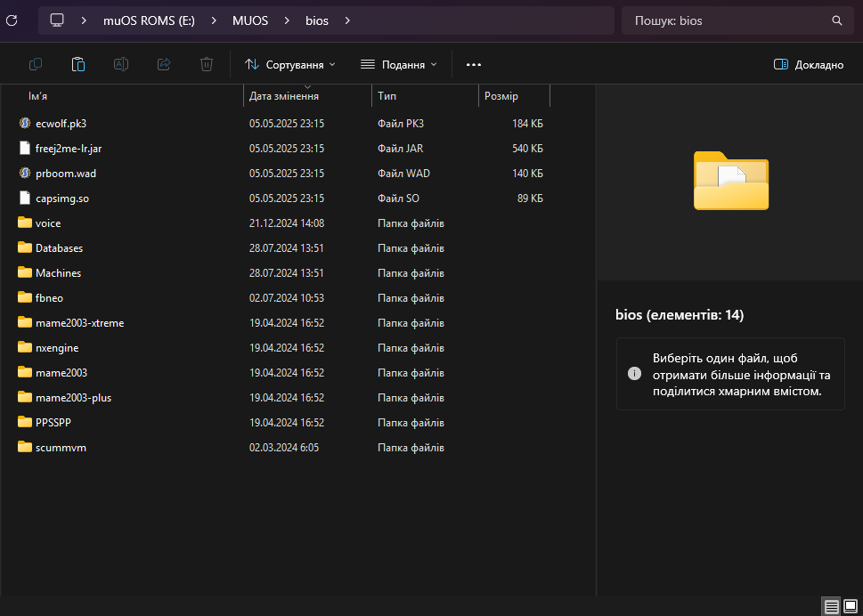This screenshot has height=616, width=863.
Task: Click the Paste clipboard icon
Action: (78, 64)
